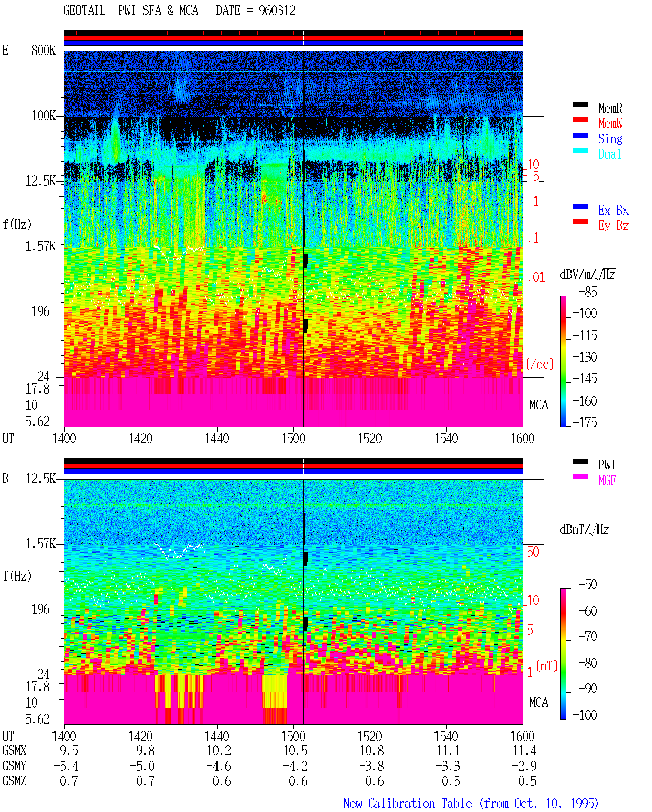
Task: Click the black MemR legend swatch
Action: [581, 104]
